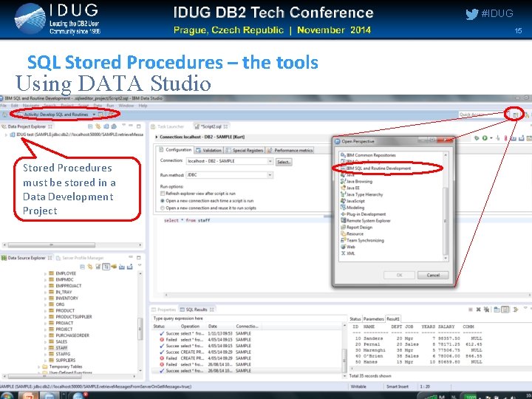Open the Parameters tab in results pane

click(x=373, y=319)
